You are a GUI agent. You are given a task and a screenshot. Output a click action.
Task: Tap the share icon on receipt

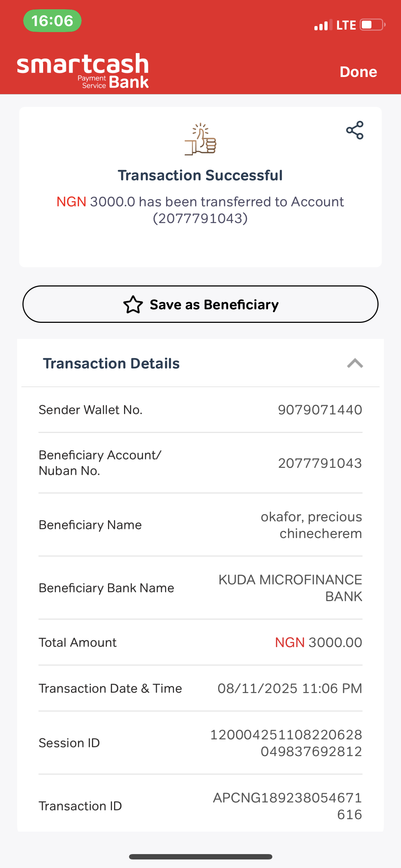[x=355, y=130]
